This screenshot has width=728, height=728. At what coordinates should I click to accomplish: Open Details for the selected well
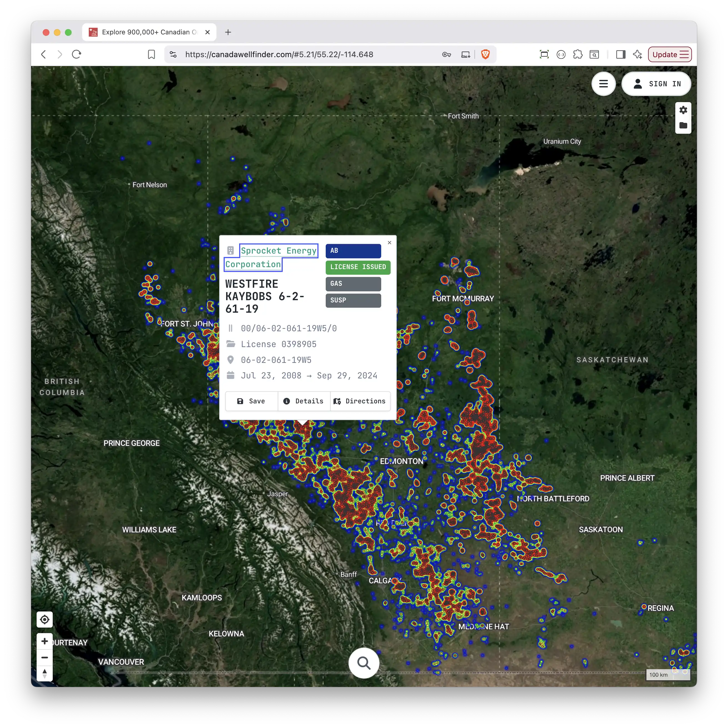click(304, 401)
